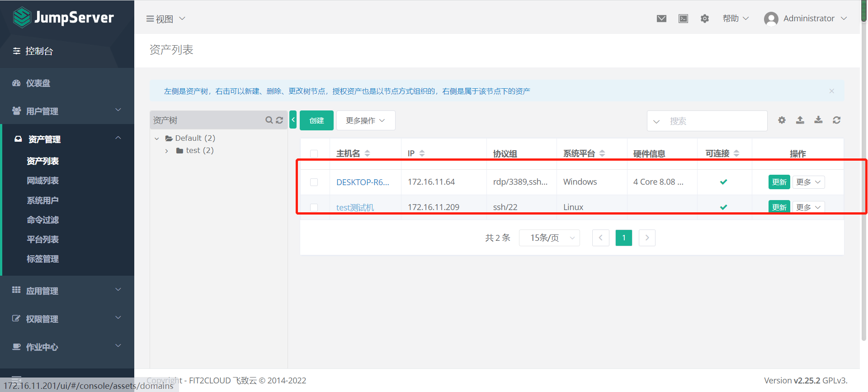The image size is (868, 392).
Task: Open the DESKTOP-R6 asset link
Action: [362, 182]
